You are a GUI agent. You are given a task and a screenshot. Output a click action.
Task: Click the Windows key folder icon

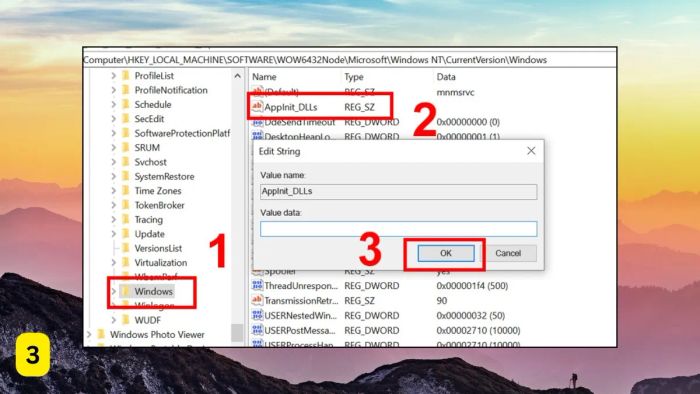pos(126,291)
